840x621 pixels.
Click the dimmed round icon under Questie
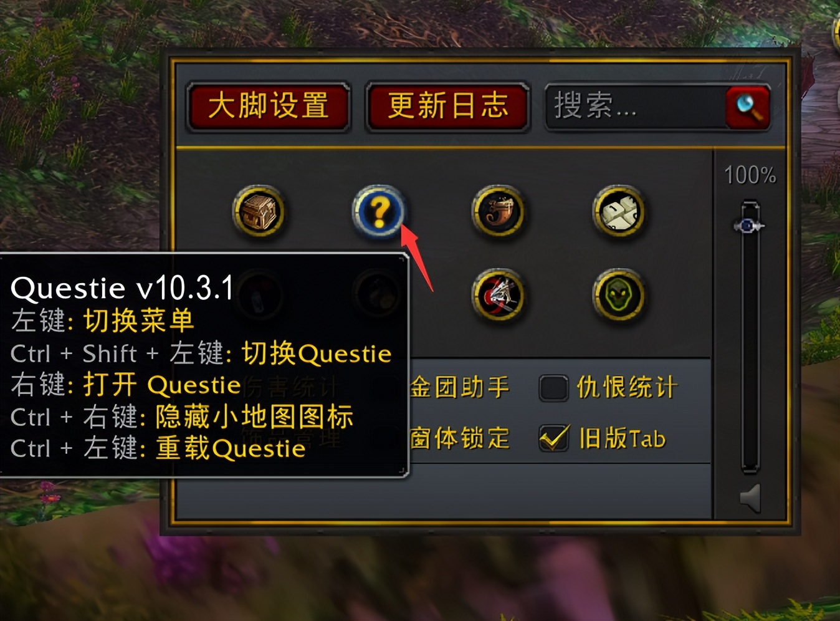pyautogui.click(x=379, y=296)
